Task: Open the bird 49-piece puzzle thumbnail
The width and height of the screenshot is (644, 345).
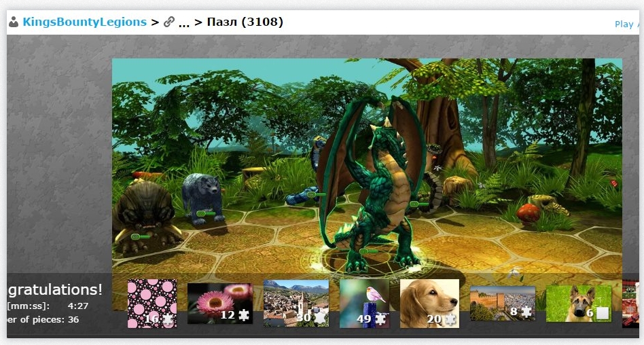Action: click(x=364, y=303)
